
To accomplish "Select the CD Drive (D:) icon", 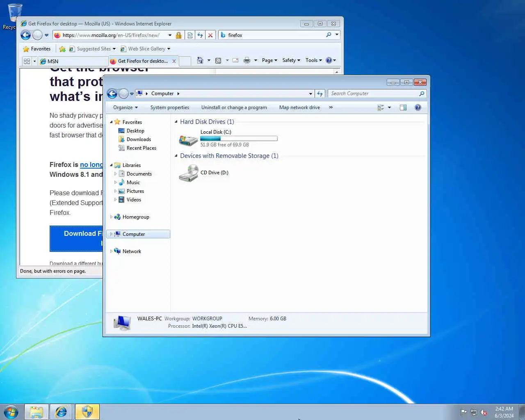I will (189, 173).
